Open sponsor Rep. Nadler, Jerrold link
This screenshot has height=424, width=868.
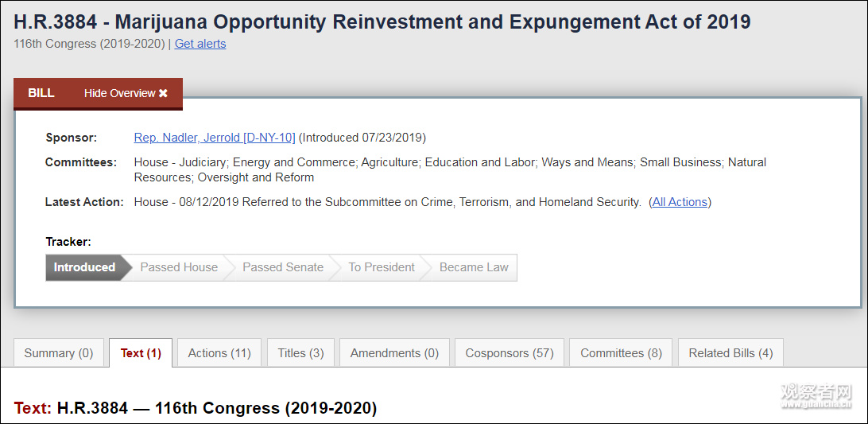pos(215,138)
